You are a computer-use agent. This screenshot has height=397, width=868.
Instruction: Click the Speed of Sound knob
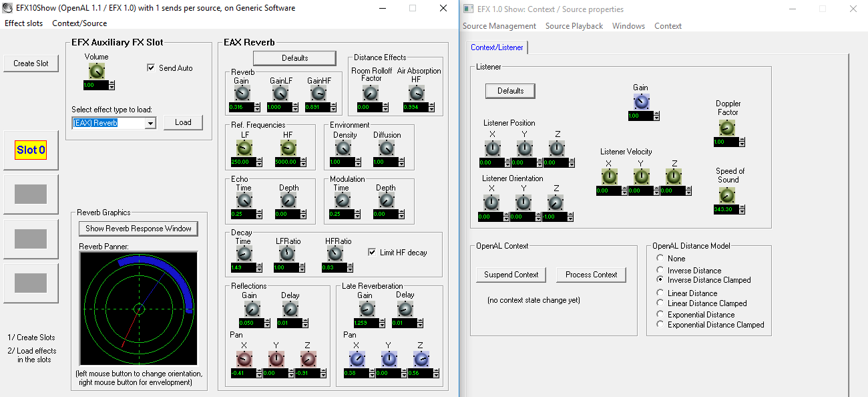727,195
